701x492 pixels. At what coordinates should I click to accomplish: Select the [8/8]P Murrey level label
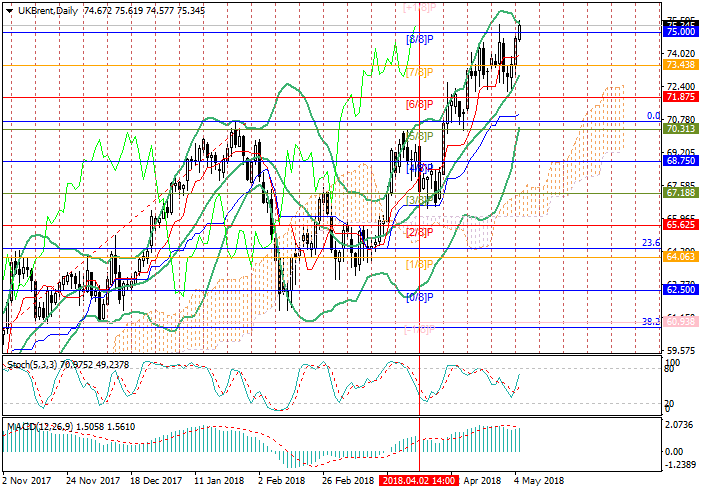[x=419, y=39]
